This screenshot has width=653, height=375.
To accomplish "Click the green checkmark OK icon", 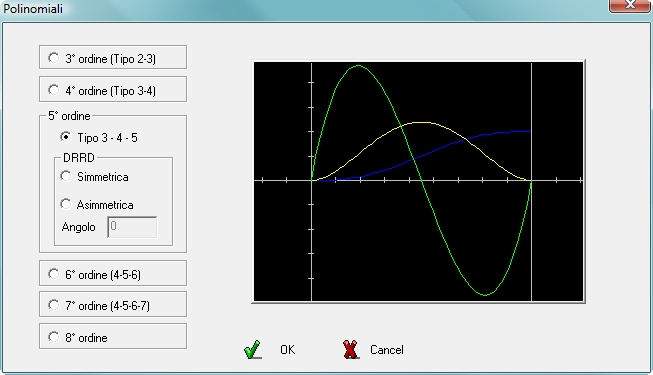I will 252,350.
